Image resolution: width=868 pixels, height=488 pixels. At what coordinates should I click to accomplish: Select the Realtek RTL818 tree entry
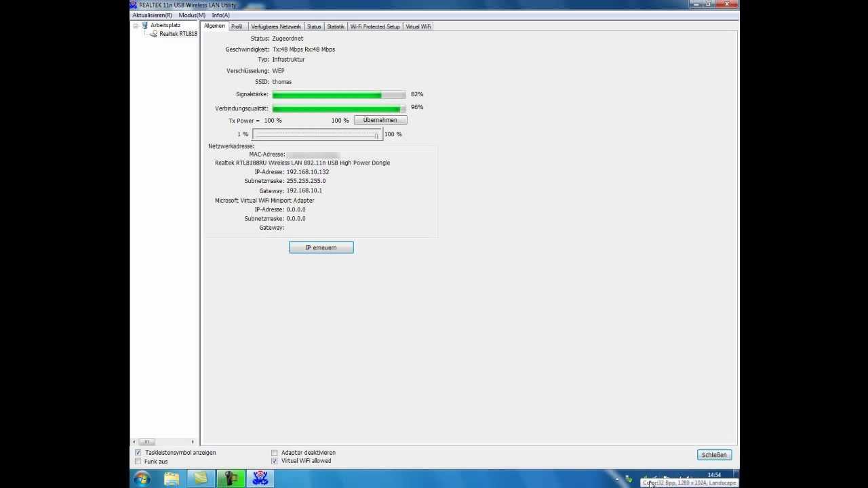coord(178,34)
